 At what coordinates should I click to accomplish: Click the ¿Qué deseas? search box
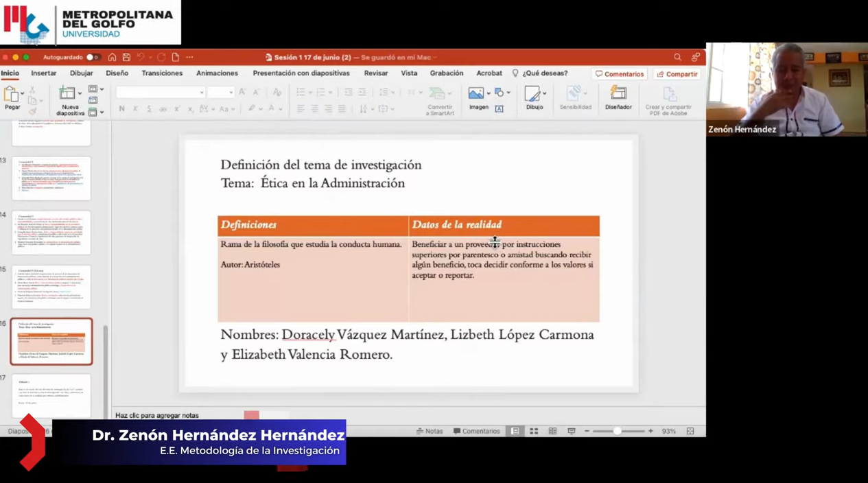540,73
